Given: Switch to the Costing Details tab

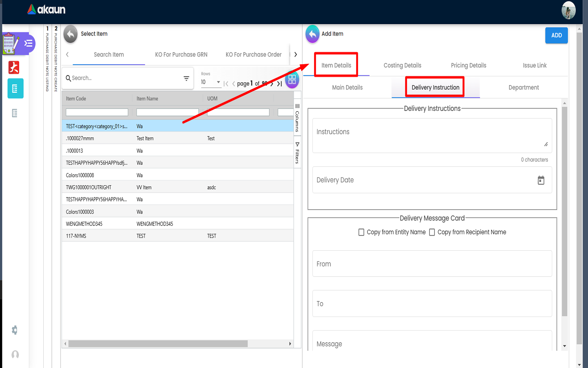Looking at the screenshot, I should 402,65.
